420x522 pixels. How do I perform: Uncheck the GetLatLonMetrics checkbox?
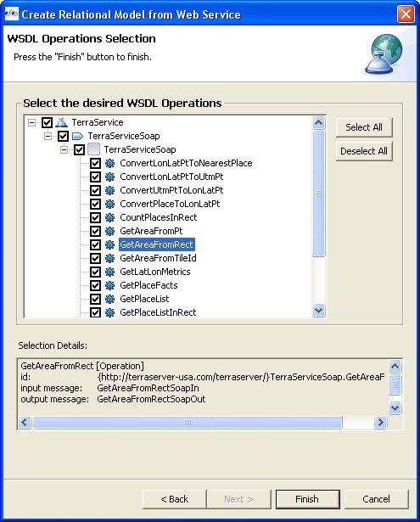click(x=95, y=272)
